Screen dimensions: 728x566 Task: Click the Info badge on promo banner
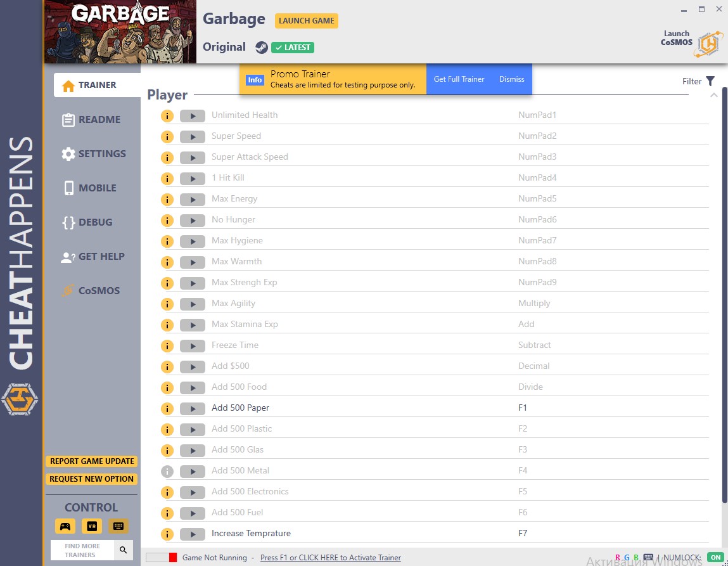tap(255, 80)
